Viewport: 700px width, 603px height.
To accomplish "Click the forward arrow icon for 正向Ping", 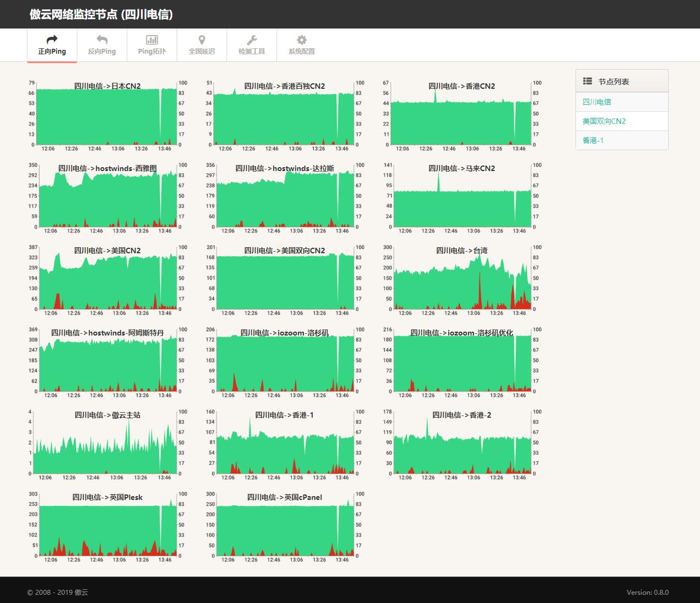I will click(x=52, y=39).
